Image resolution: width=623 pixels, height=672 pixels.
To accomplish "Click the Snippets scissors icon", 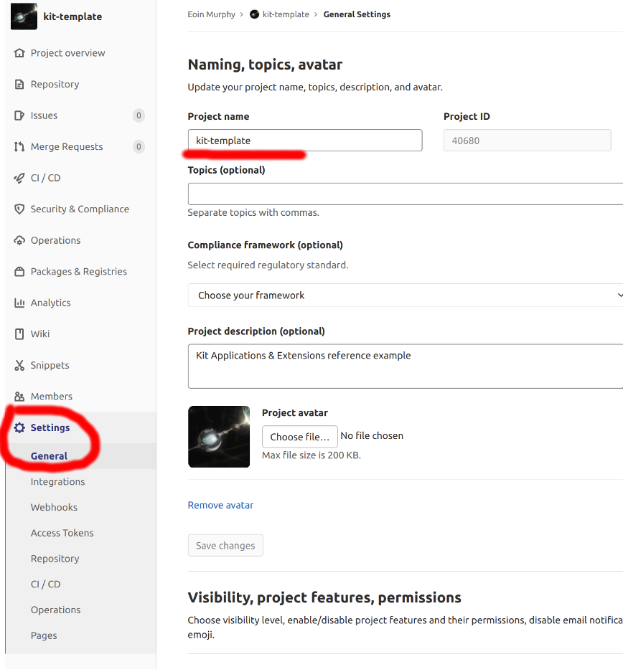I will pyautogui.click(x=19, y=366).
